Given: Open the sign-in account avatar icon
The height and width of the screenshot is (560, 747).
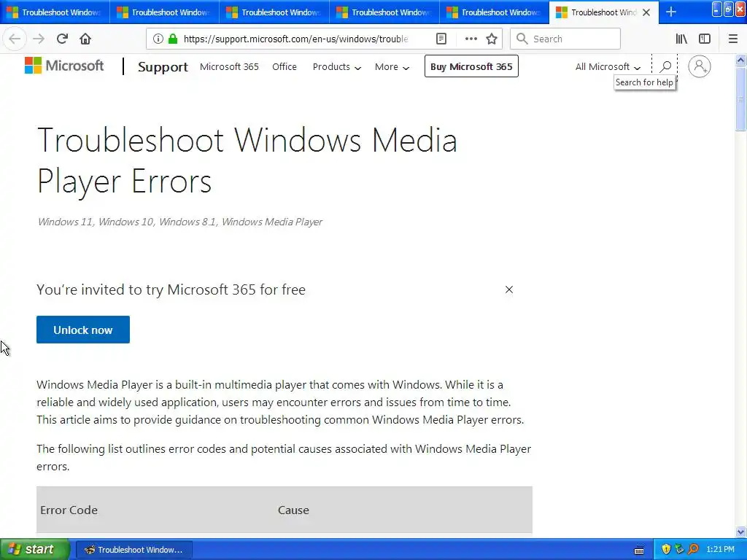Looking at the screenshot, I should (x=700, y=66).
